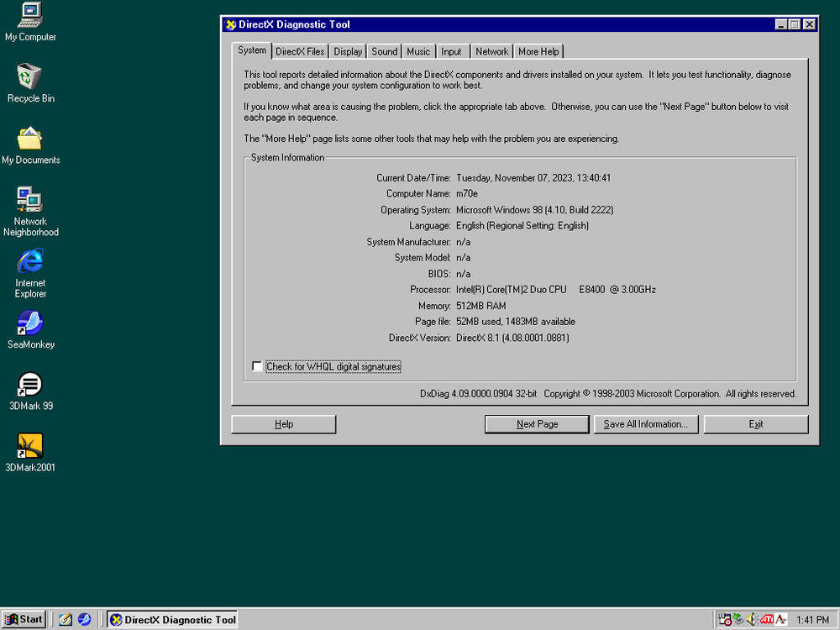The image size is (840, 630).
Task: Open the DirectX Files tab
Action: click(300, 51)
